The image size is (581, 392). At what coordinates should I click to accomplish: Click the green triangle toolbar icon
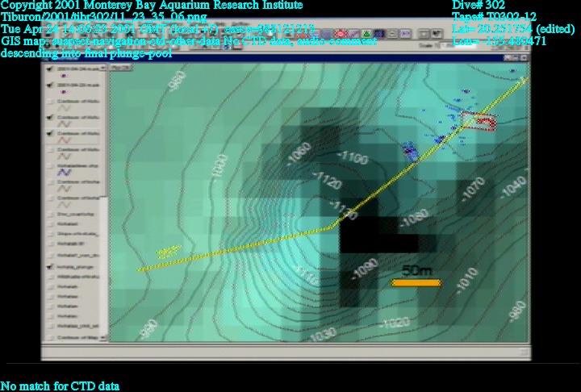tap(366, 35)
